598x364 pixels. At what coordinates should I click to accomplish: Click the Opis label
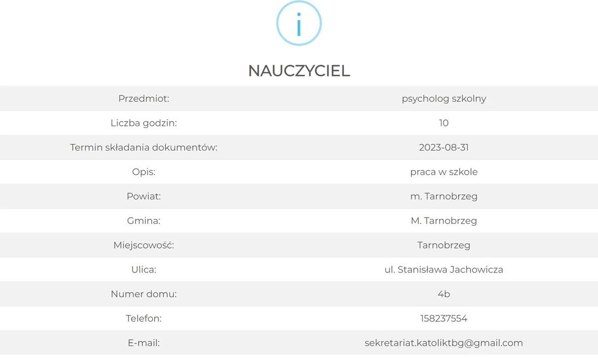[144, 172]
